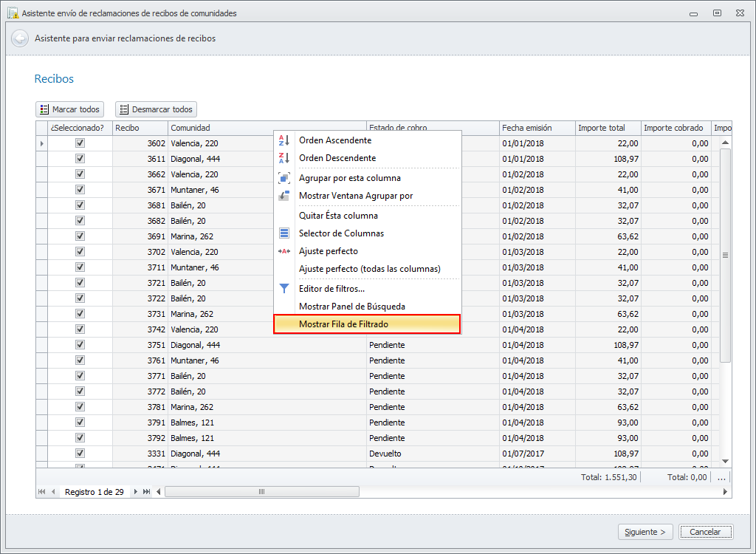The image size is (756, 554).
Task: Click the vertical scrollbar thumb
Action: (725, 256)
